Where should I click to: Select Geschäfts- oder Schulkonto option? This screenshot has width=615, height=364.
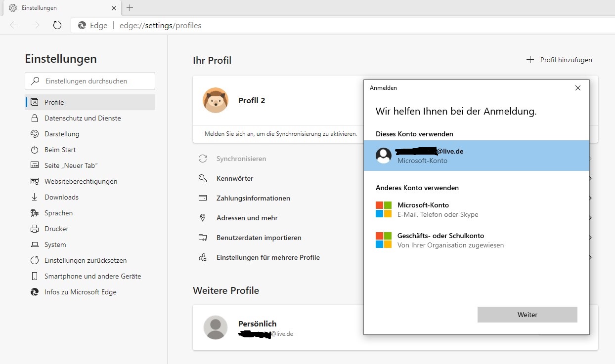pyautogui.click(x=477, y=240)
